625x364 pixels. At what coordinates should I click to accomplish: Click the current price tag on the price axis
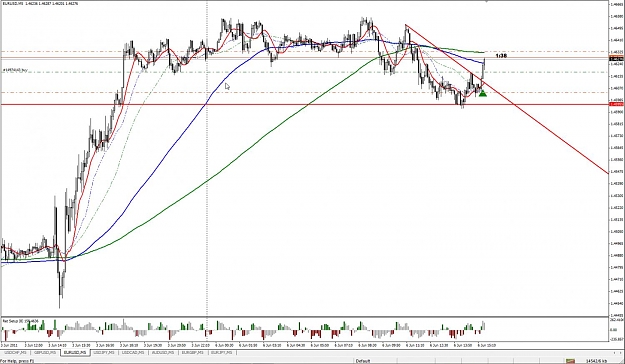[x=617, y=59]
